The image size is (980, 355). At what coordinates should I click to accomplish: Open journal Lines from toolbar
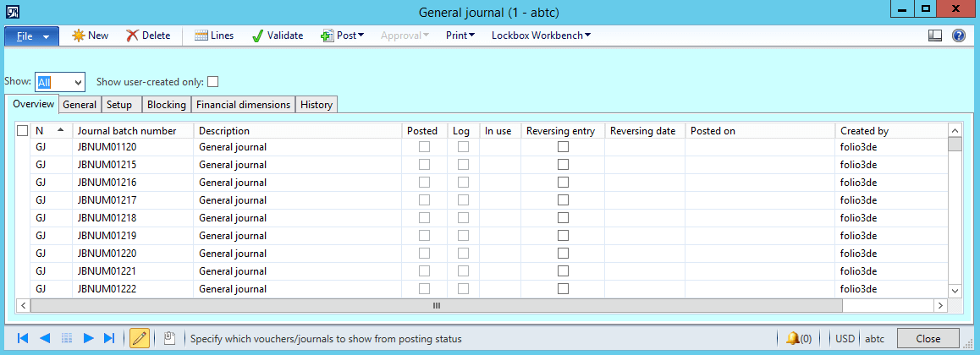coord(214,35)
